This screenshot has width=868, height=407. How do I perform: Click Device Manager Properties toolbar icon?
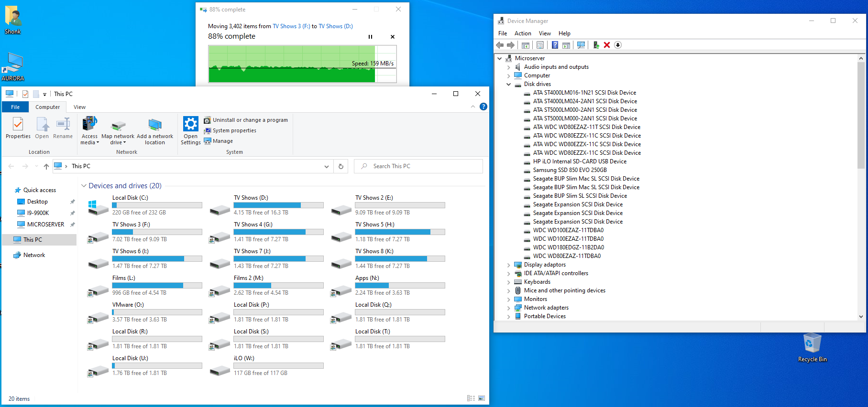pos(540,45)
